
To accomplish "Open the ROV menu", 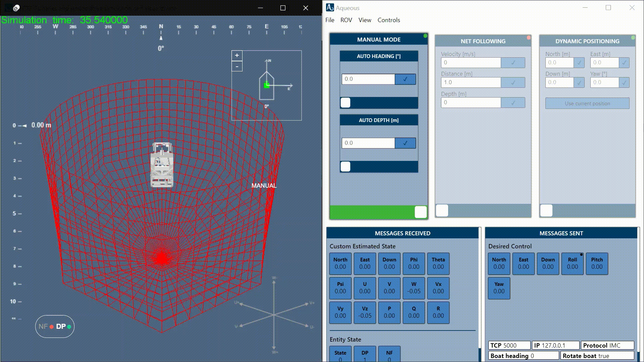I will [346, 20].
